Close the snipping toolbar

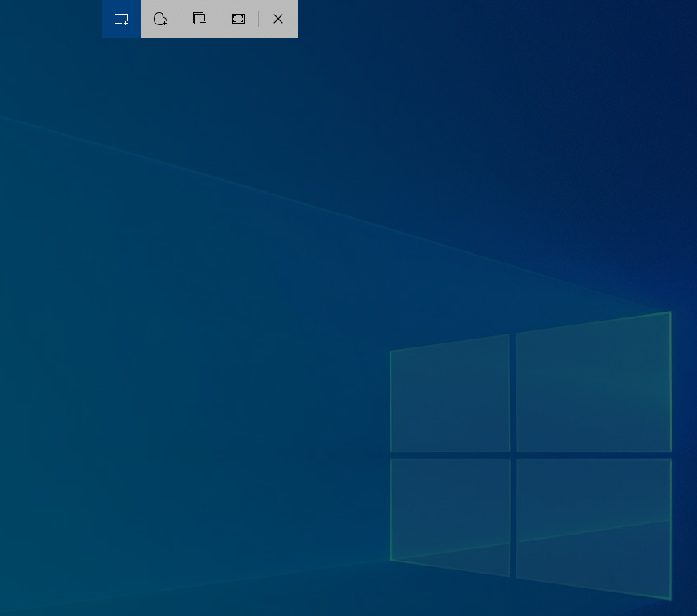tap(278, 19)
